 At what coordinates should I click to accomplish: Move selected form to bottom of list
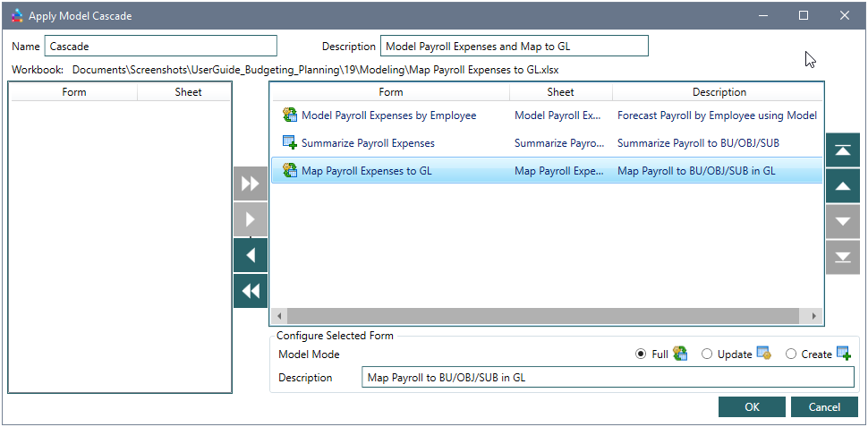pyautogui.click(x=842, y=256)
